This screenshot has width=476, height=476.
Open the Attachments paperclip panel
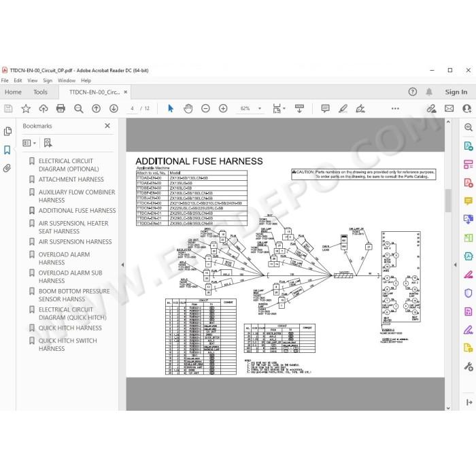pos(7,168)
